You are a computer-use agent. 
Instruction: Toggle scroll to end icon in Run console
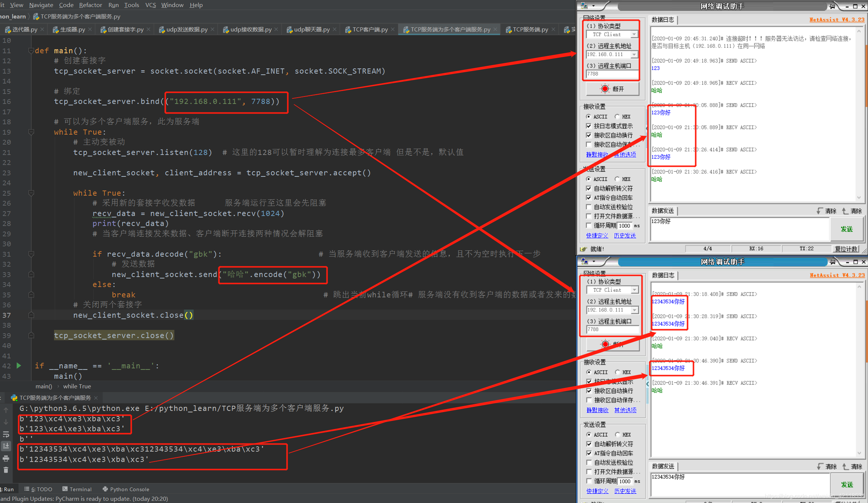pyautogui.click(x=6, y=446)
